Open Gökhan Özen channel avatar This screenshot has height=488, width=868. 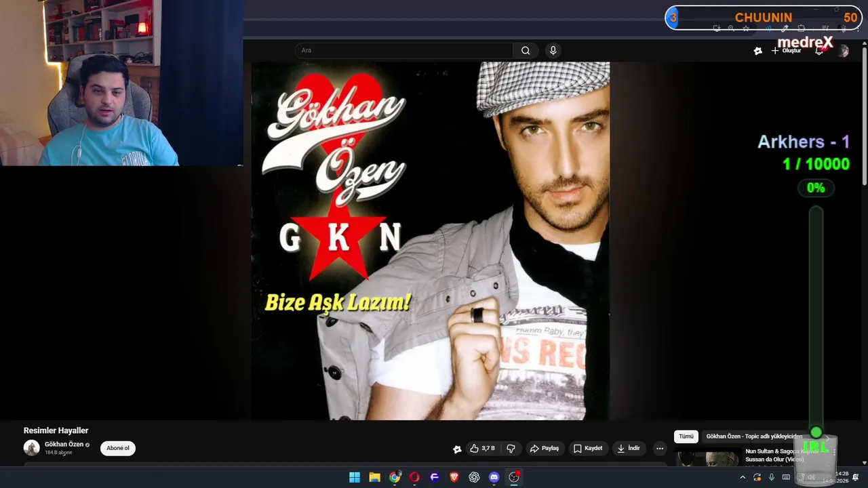click(32, 448)
